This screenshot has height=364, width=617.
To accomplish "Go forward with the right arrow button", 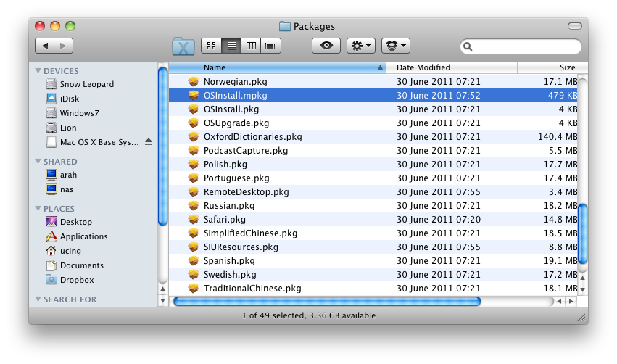I will coord(63,46).
